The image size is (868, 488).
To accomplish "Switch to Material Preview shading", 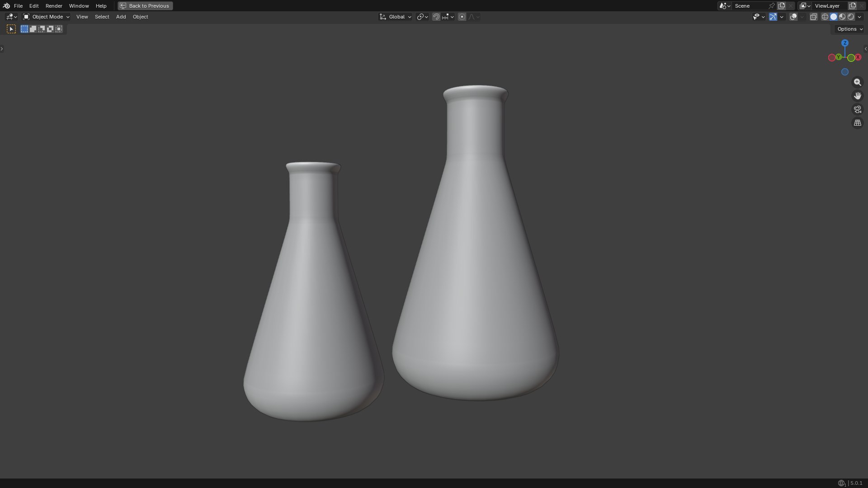I will click(842, 17).
